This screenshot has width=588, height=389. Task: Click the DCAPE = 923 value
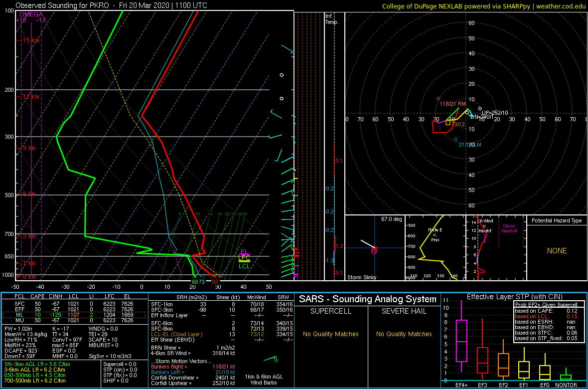(x=20, y=350)
